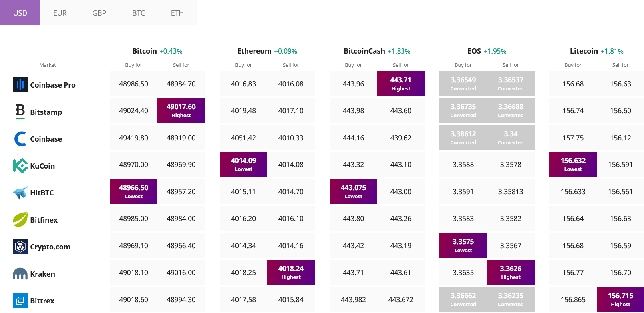644x313 pixels.
Task: Click Coinbase Pro's Bitcoin buy price 48986.50
Action: point(133,84)
